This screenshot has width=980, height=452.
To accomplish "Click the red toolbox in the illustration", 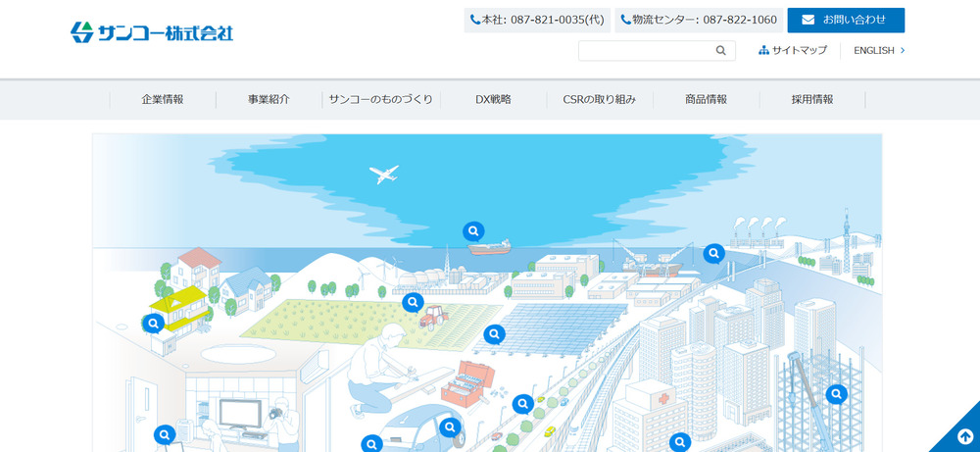I will click(x=468, y=383).
